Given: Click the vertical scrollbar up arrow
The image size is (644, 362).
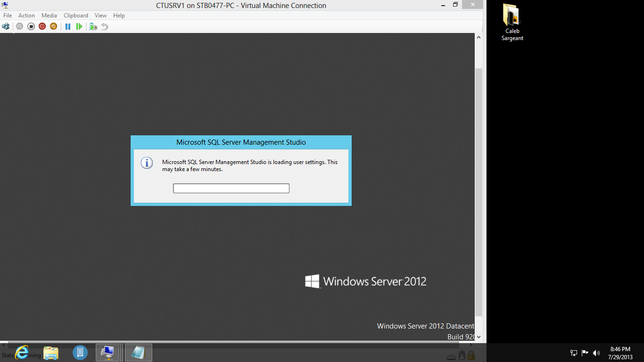Looking at the screenshot, I should (x=479, y=37).
